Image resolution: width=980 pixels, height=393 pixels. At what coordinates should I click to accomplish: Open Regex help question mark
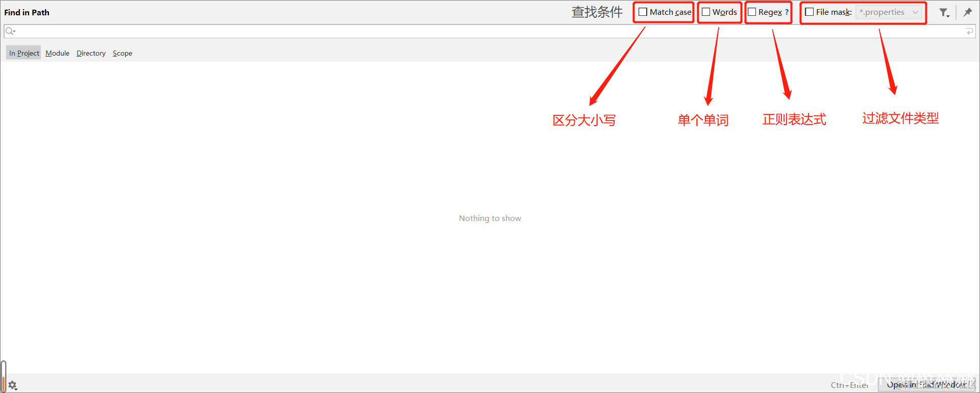click(x=787, y=12)
